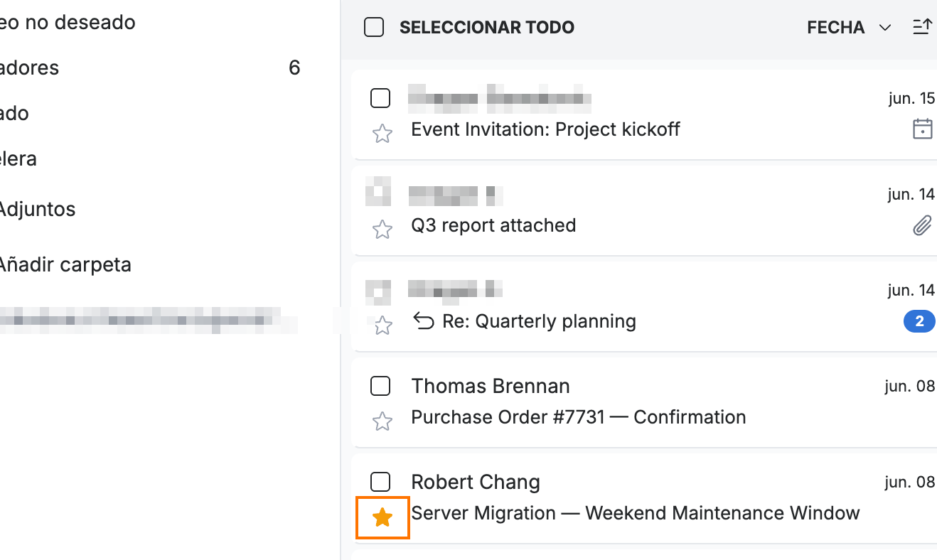Viewport: 937px width, 560px height.
Task: Click the calendar icon on Project kickoff email
Action: (922, 129)
